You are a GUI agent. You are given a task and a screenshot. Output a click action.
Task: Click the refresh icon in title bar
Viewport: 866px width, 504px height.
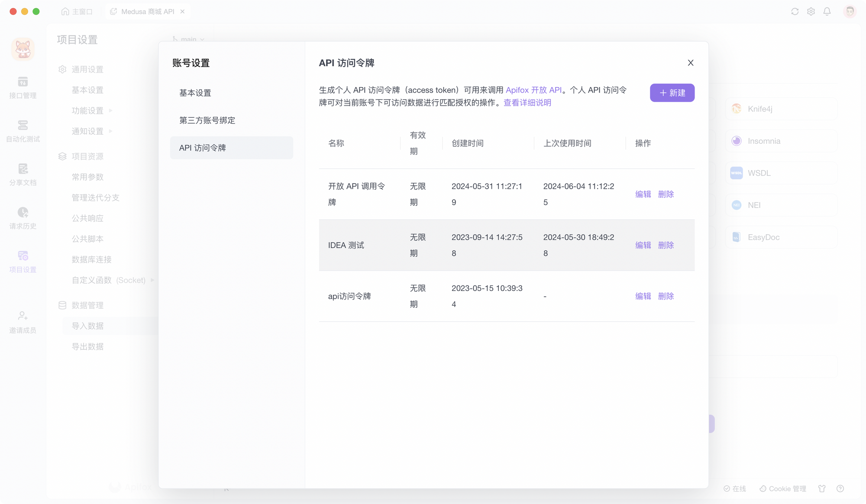pos(795,12)
